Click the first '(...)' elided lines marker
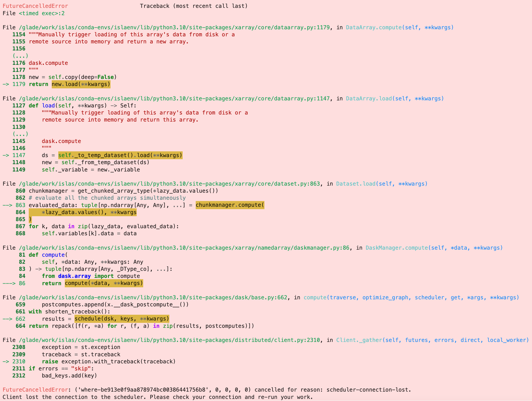The width and height of the screenshot is (532, 401). coord(20,56)
